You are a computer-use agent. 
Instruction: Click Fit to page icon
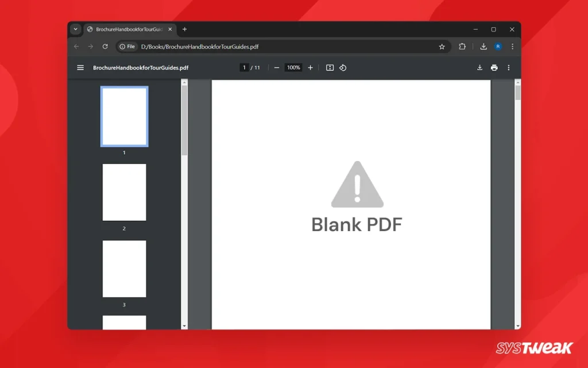(x=330, y=68)
